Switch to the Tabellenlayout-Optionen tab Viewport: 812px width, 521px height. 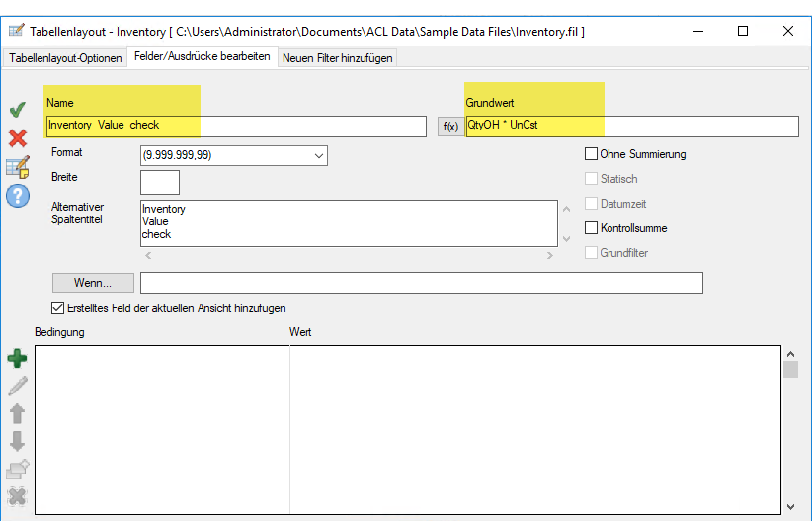(65, 58)
